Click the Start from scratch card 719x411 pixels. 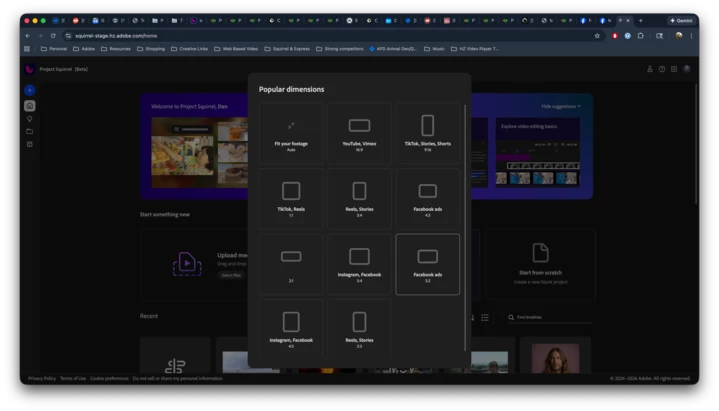[541, 265]
